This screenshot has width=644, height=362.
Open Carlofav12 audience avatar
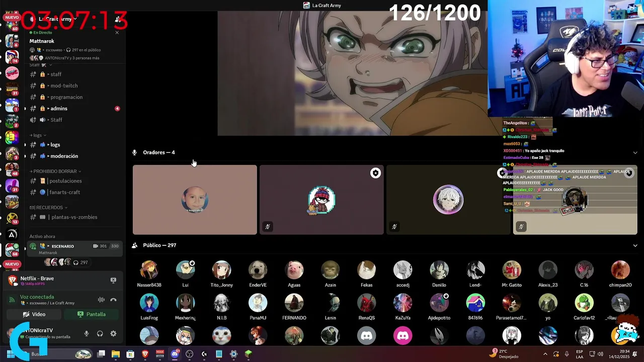tap(584, 303)
